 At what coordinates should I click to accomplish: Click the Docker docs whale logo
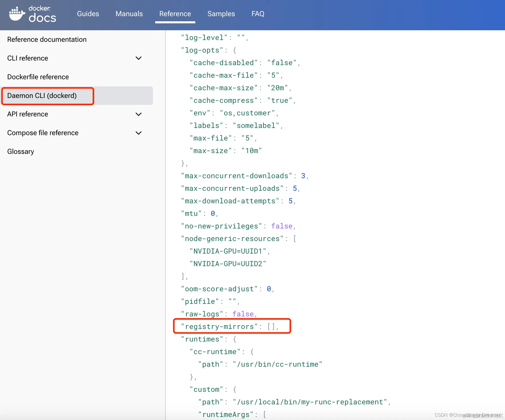[17, 14]
